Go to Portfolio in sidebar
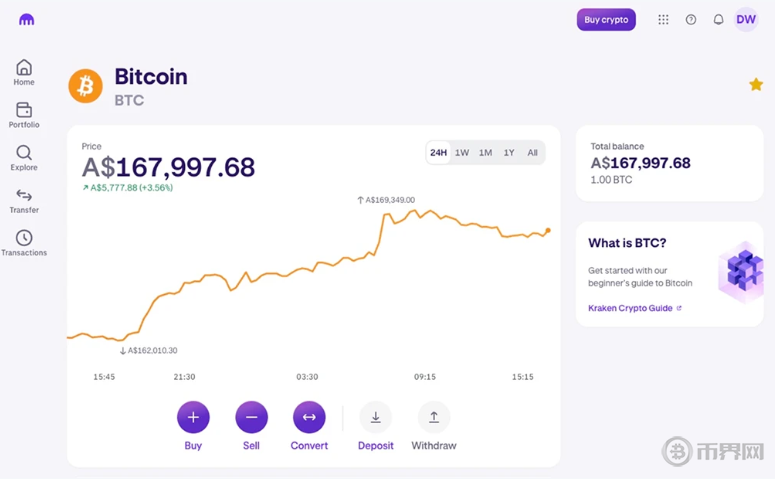The width and height of the screenshot is (775, 479). click(x=24, y=115)
